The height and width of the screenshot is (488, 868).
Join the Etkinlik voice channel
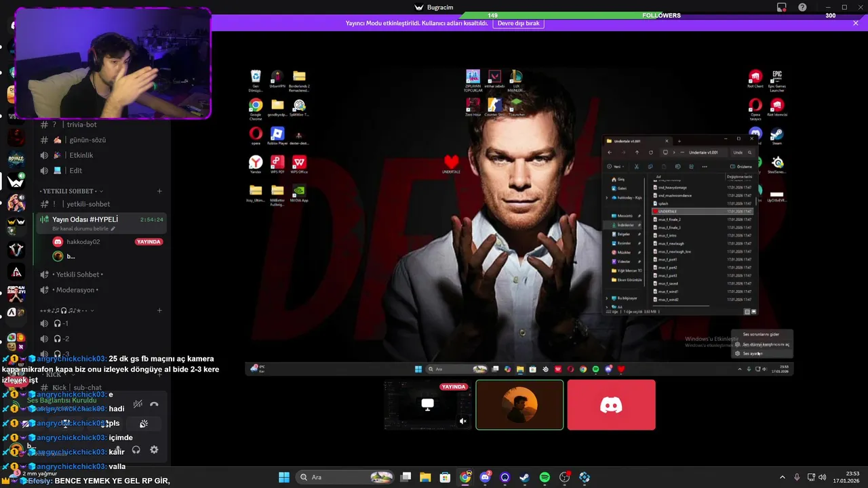point(102,155)
